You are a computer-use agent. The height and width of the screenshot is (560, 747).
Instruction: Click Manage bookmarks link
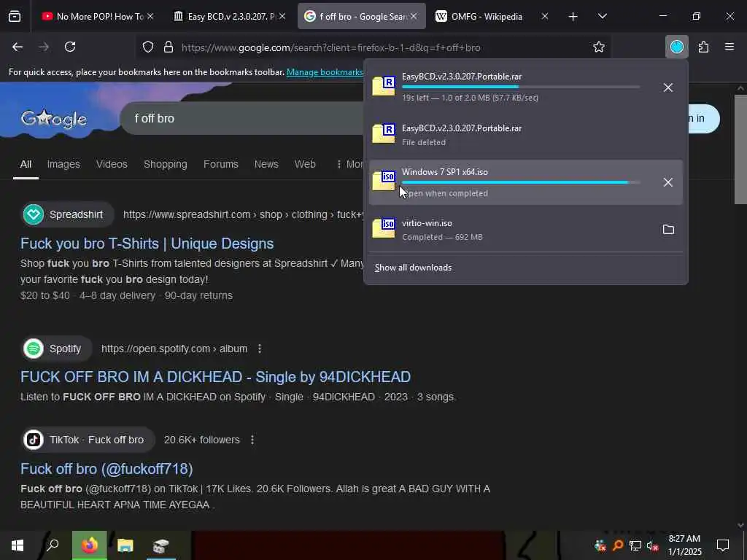325,72
